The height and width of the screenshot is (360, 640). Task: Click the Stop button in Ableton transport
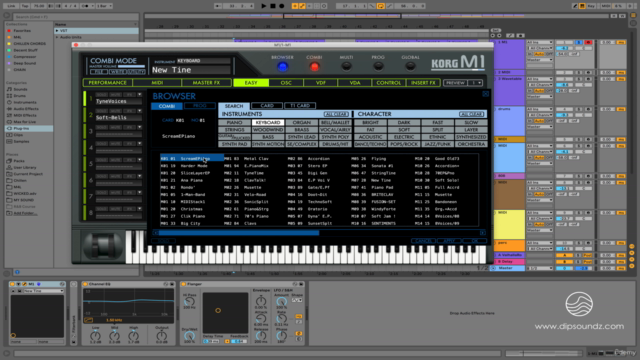273,6
